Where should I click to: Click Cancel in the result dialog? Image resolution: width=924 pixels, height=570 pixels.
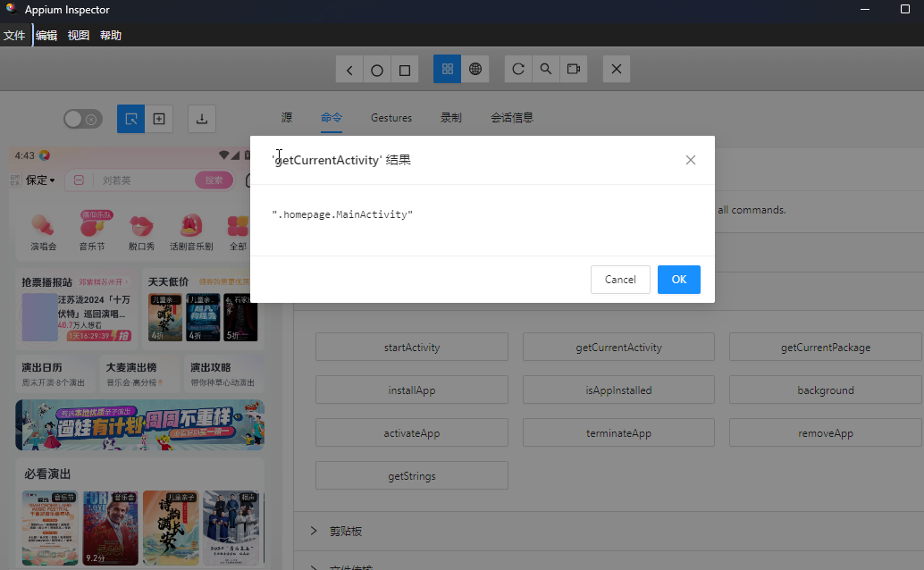pyautogui.click(x=620, y=280)
